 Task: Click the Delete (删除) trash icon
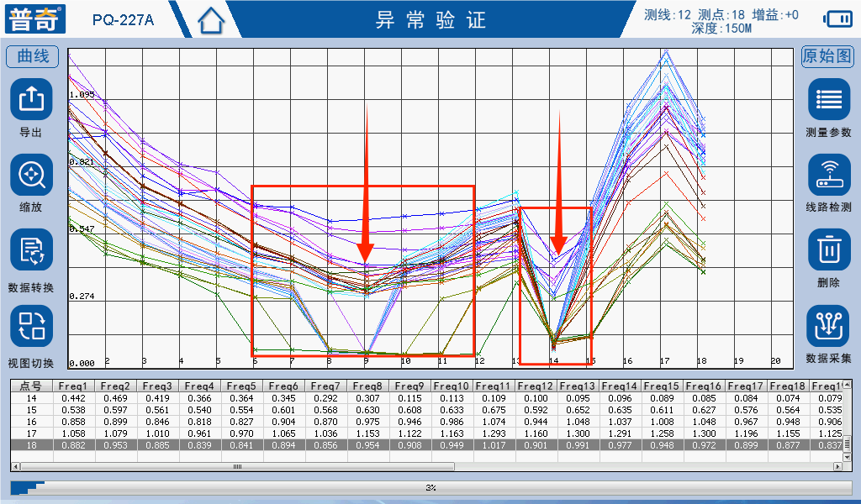(829, 250)
